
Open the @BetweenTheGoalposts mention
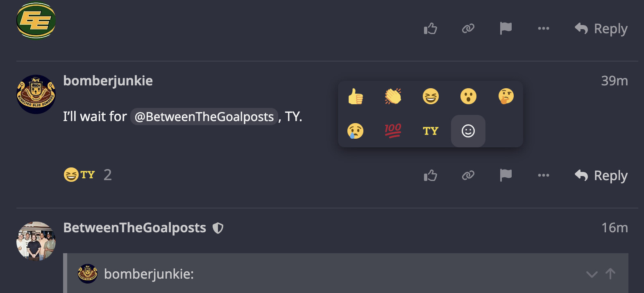tap(204, 117)
